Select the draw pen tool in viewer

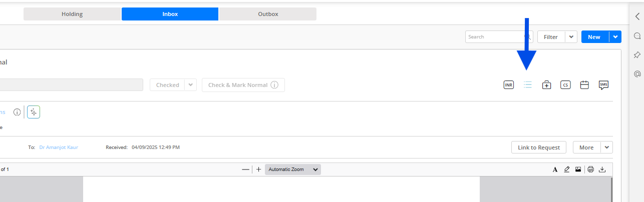[x=567, y=169]
